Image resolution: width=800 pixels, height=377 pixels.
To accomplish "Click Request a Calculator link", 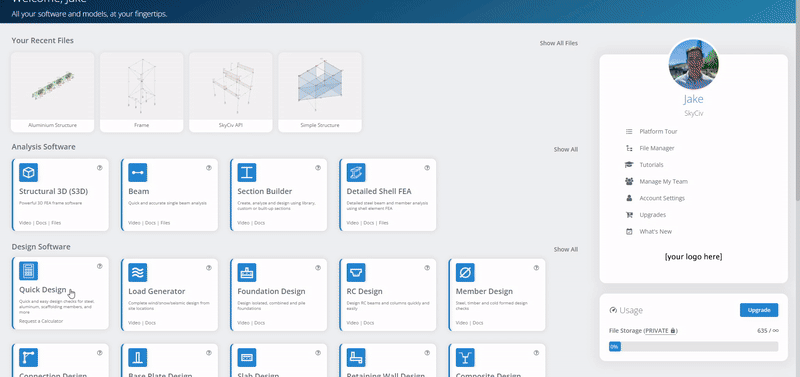I will pos(41,321).
